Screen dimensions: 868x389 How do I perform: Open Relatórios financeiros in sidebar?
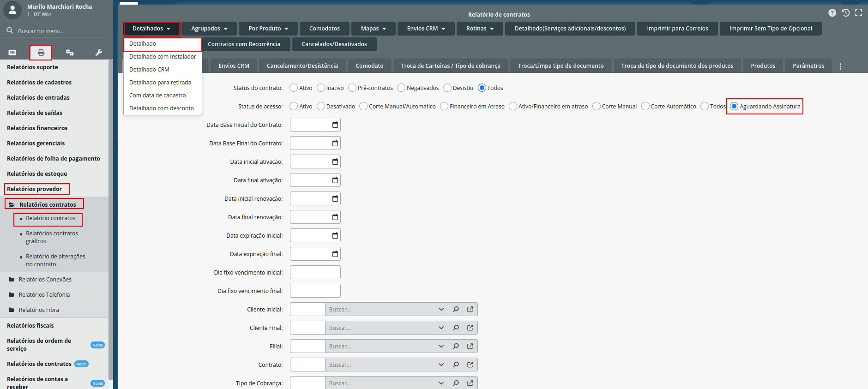click(x=37, y=128)
